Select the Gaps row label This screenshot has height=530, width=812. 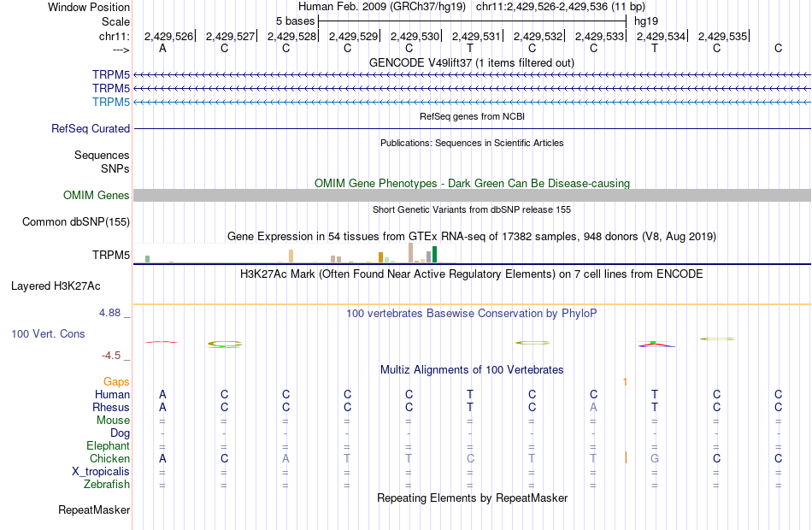(116, 382)
